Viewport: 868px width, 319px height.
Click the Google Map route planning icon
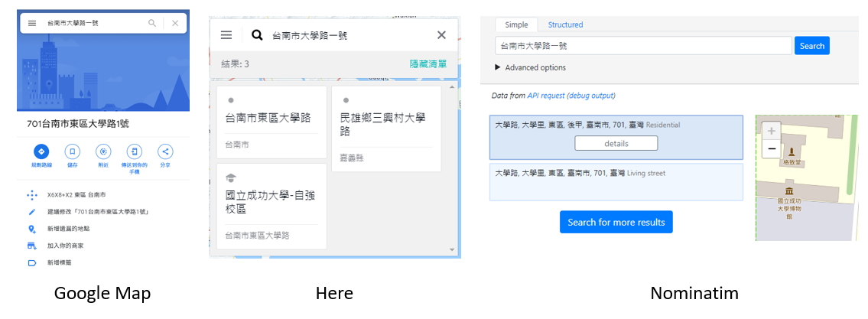tap(41, 151)
